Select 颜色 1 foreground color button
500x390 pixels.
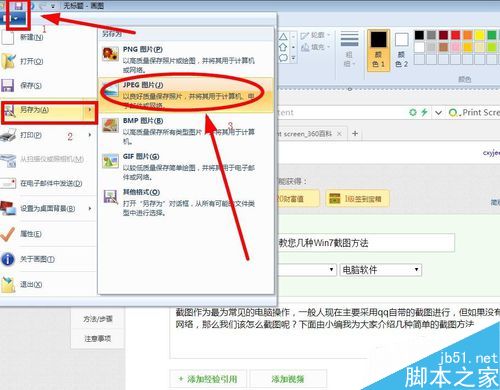(x=379, y=50)
